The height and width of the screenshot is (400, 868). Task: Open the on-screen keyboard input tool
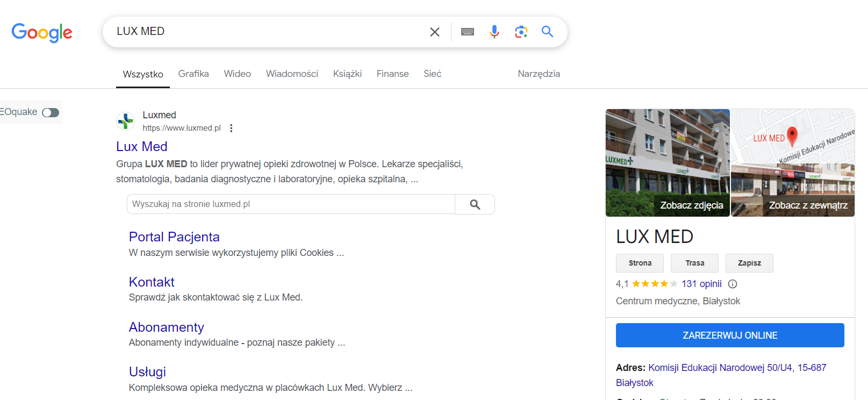click(x=468, y=32)
